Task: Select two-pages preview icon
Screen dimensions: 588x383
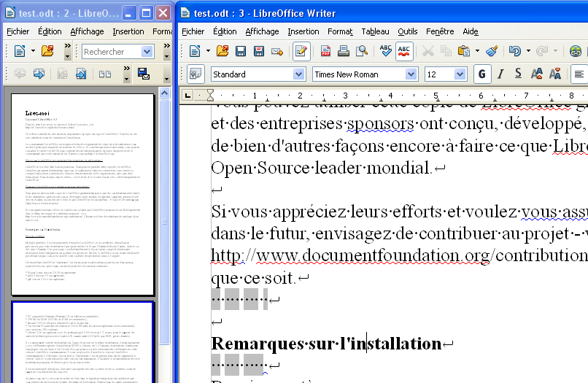Action: [x=105, y=74]
